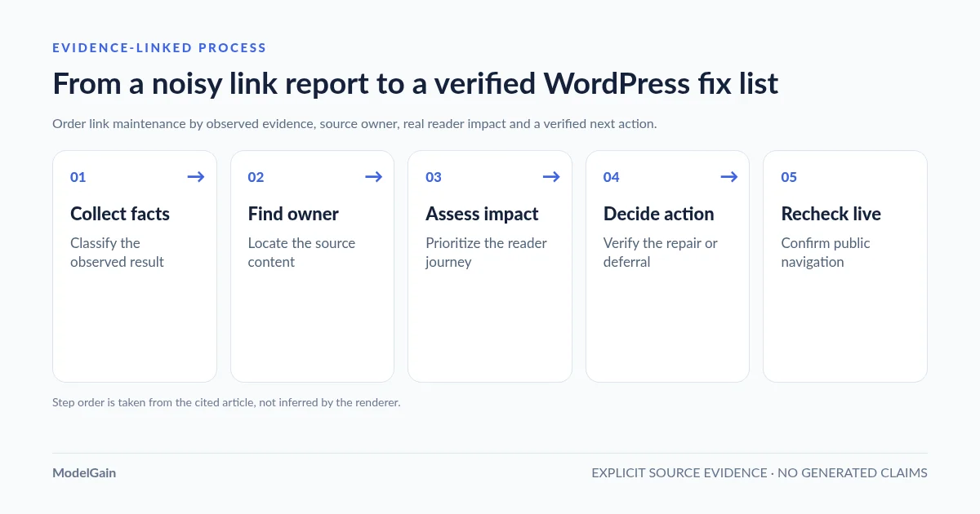Select the 'Recheck live' heading
Screen dimensions: 980x514
(831, 214)
